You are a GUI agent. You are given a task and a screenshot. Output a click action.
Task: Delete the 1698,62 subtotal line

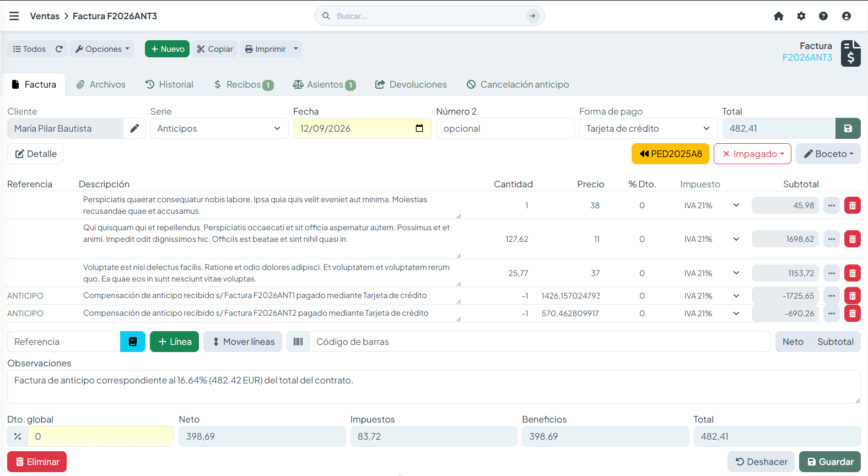click(x=853, y=239)
